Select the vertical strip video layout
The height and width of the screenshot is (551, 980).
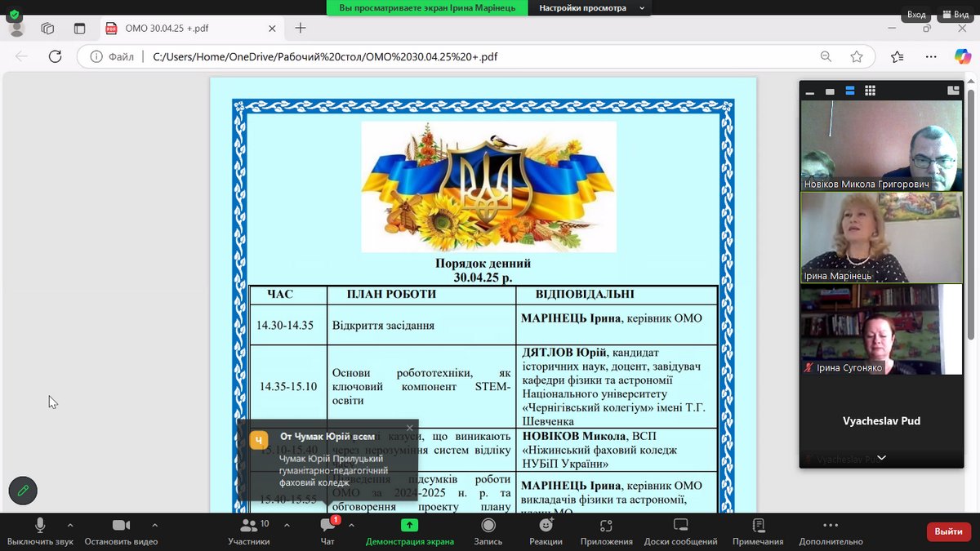(x=850, y=91)
